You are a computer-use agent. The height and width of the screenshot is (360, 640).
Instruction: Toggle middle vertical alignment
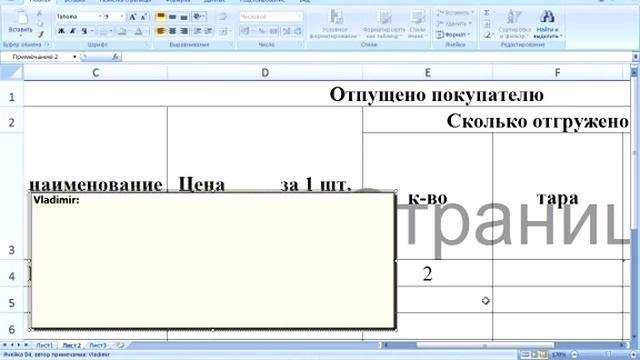[x=172, y=17]
